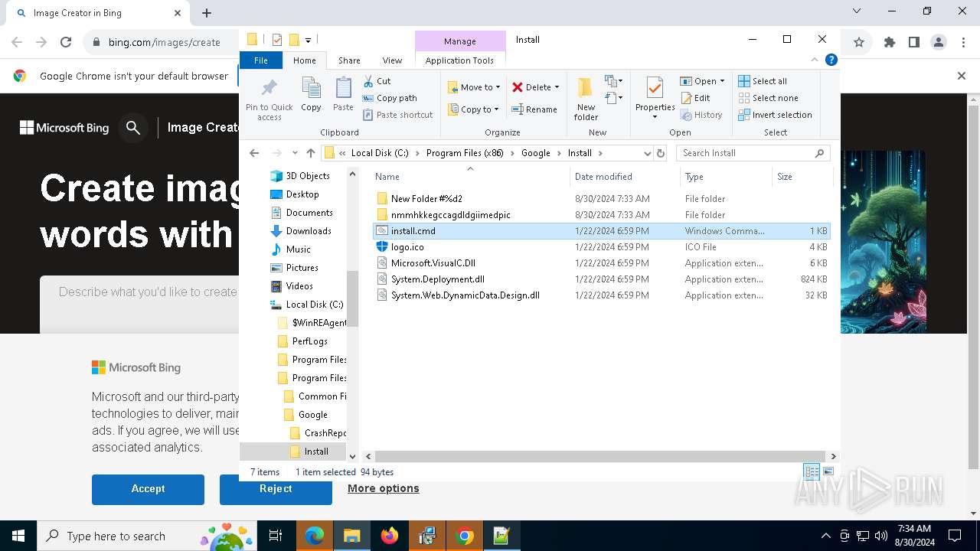
Task: Expand the Move to dropdown
Action: [x=498, y=87]
